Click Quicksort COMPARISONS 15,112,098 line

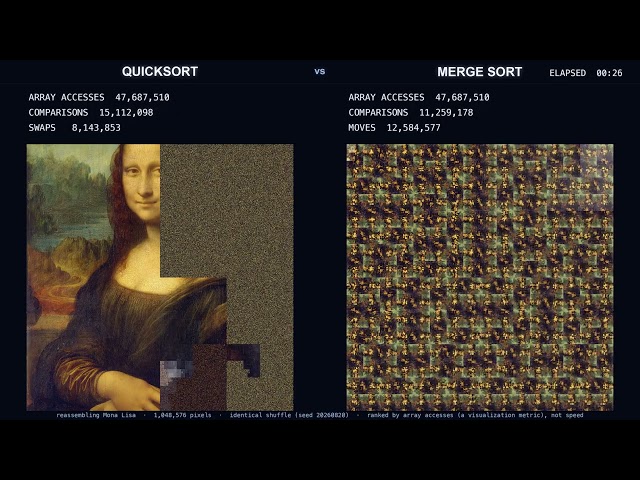(x=91, y=112)
